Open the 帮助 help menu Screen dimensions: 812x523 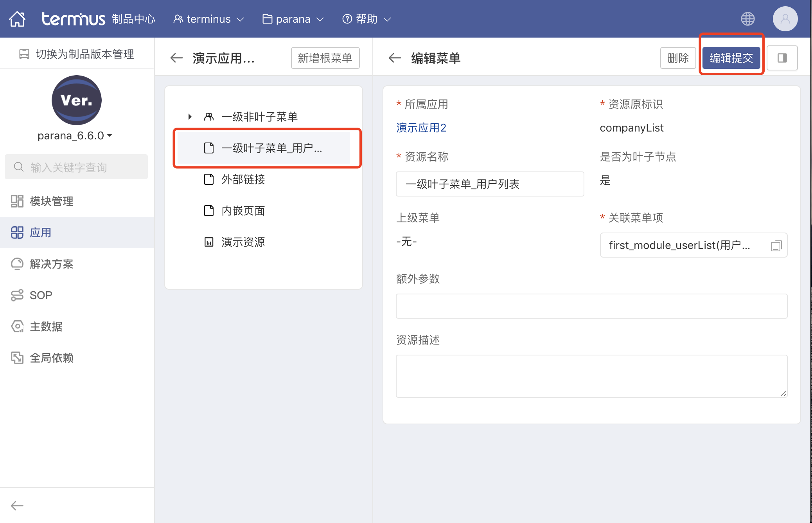point(366,19)
